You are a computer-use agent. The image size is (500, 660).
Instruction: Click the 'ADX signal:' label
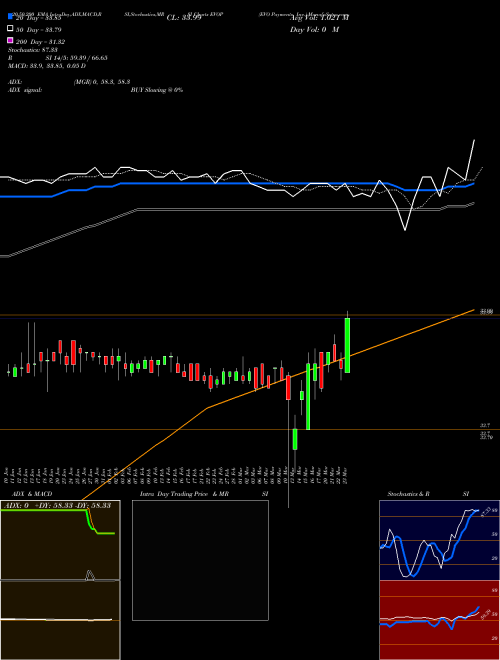click(25, 90)
